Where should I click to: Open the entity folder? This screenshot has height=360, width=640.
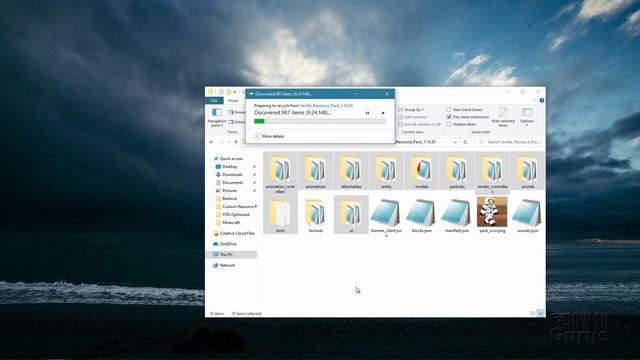(x=386, y=171)
